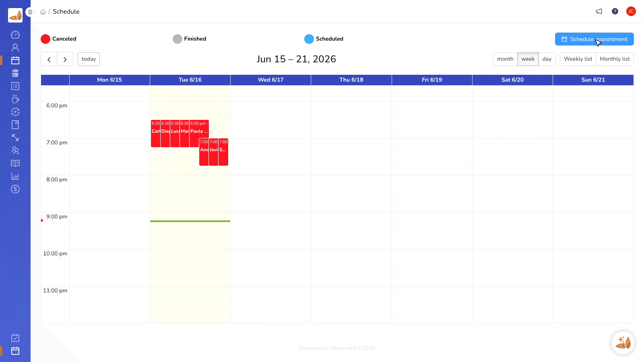
Task: Open the bookmark book icon in sidebar
Action: point(15,125)
